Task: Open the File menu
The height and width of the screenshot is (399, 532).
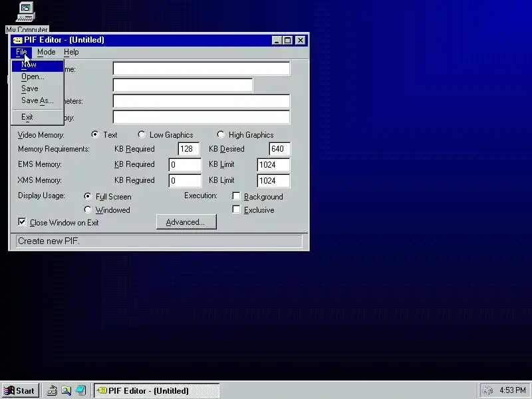Action: point(21,52)
